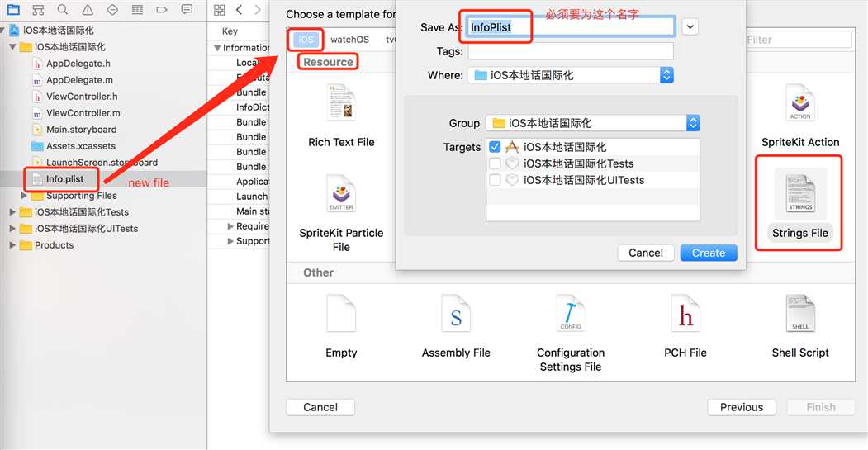Viewport: 868px width, 450px height.
Task: Select the Strings File template
Action: (800, 205)
